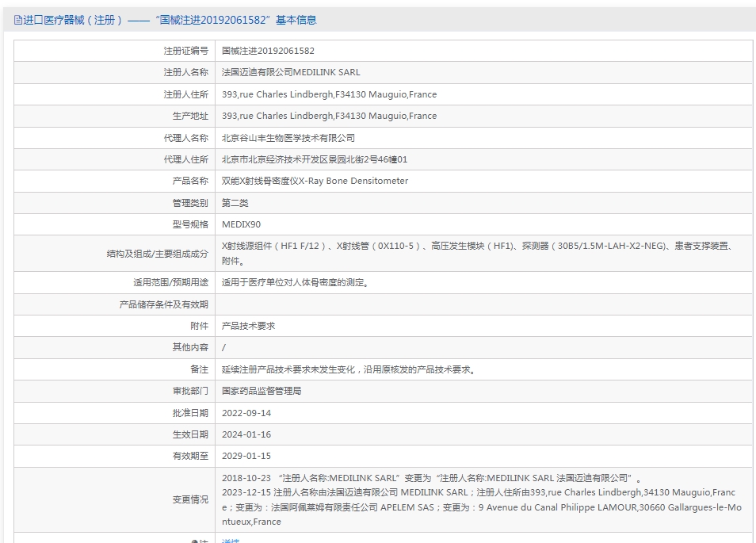The height and width of the screenshot is (543, 756).
Task: Select the agent name 北京谷山丰生物医学技术有限公司
Action: (x=288, y=138)
